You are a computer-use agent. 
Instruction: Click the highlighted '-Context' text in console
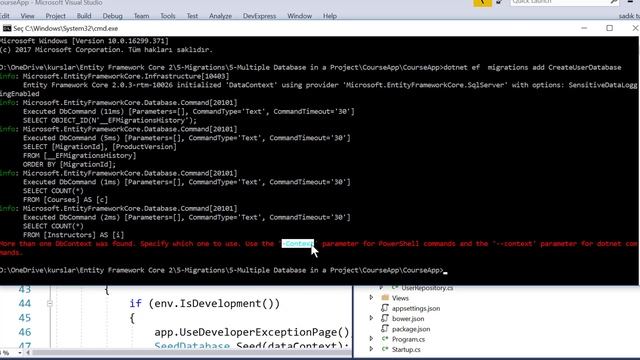(x=298, y=244)
